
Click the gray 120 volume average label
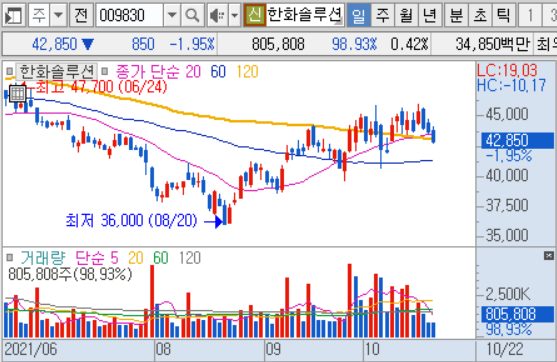(x=190, y=258)
